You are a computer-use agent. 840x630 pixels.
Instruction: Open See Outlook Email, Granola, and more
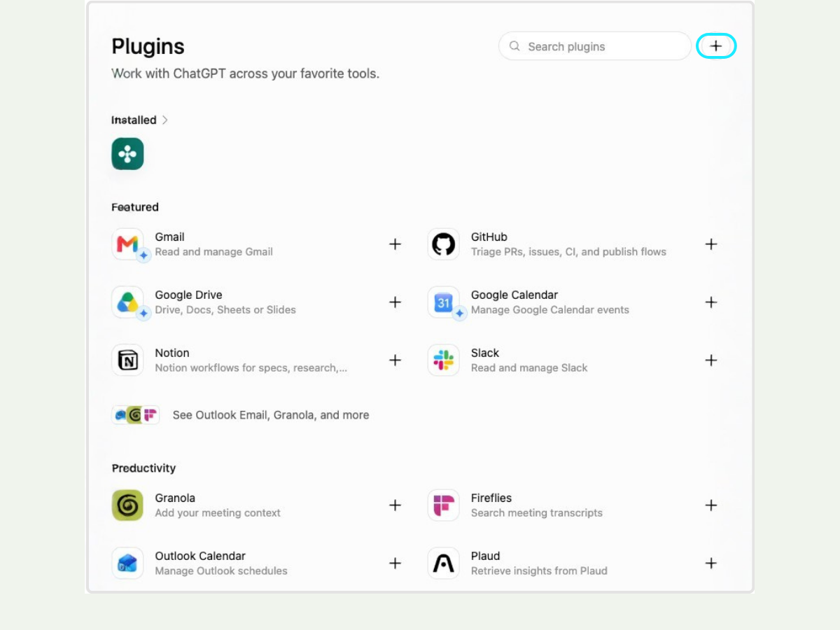(271, 415)
